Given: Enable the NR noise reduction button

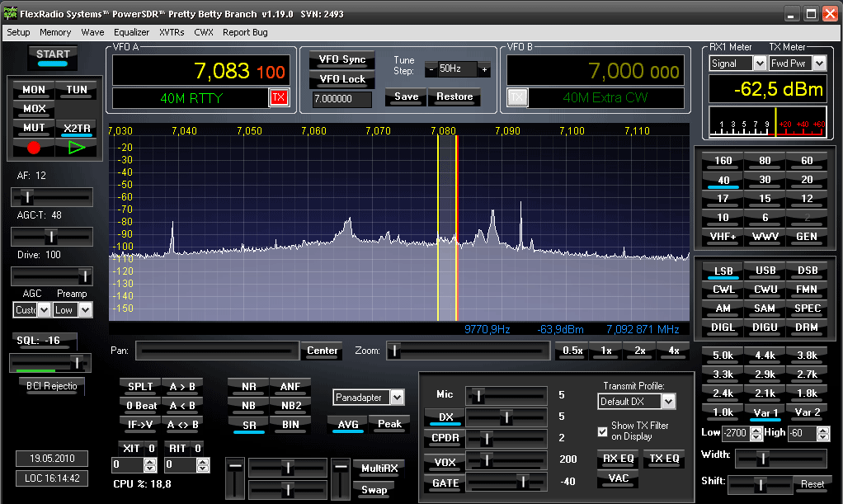Looking at the screenshot, I should 248,386.
